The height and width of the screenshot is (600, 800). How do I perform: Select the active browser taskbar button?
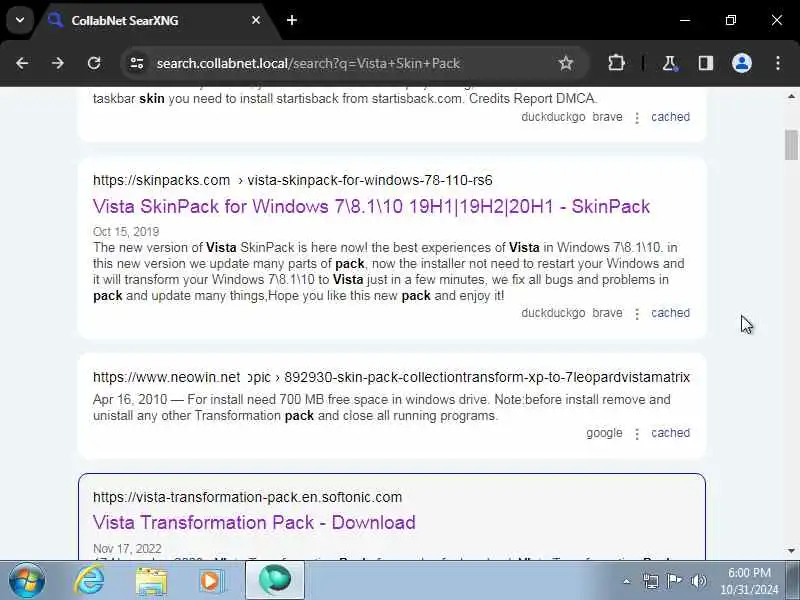pyautogui.click(x=275, y=580)
